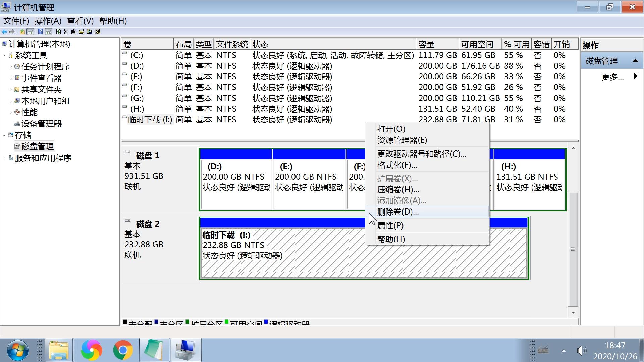Collapse the 系统工具 tree node
Viewport: 644px width, 362px height.
5,56
